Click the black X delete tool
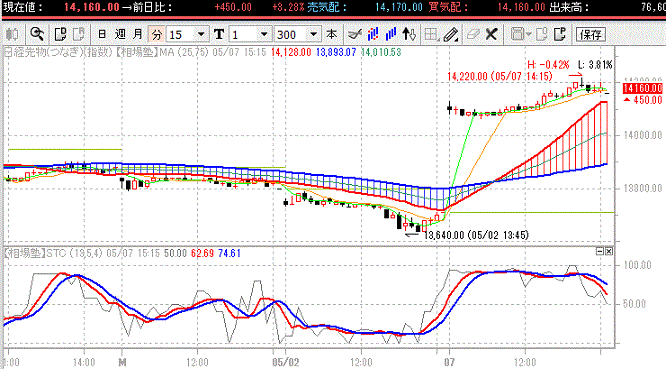 [491, 34]
